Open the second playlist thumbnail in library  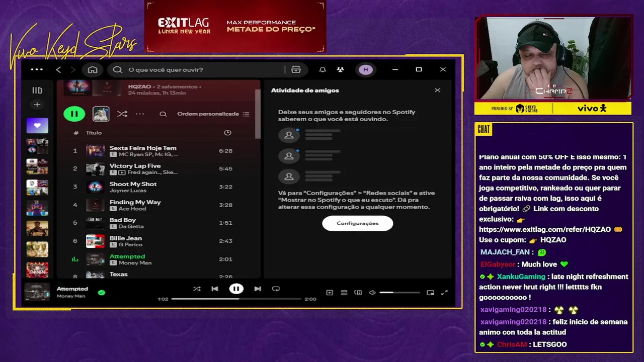pos(37,146)
